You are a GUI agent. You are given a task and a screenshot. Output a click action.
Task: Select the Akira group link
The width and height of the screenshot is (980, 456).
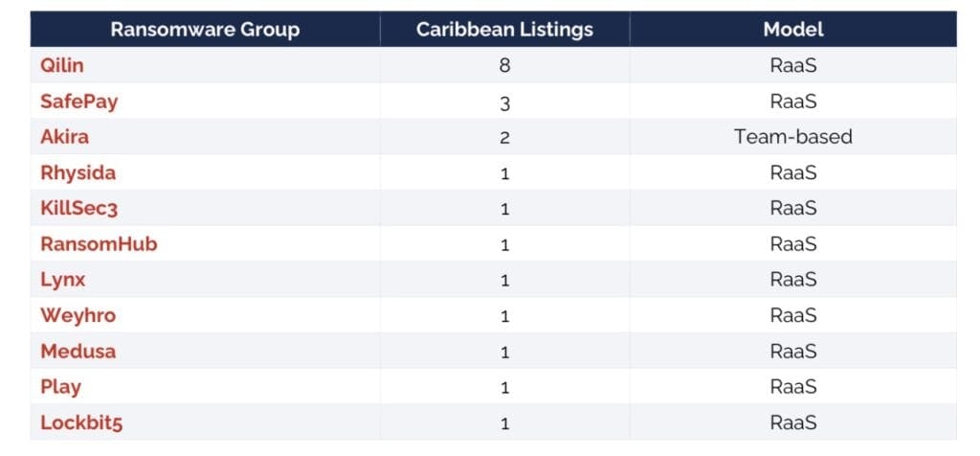click(64, 137)
